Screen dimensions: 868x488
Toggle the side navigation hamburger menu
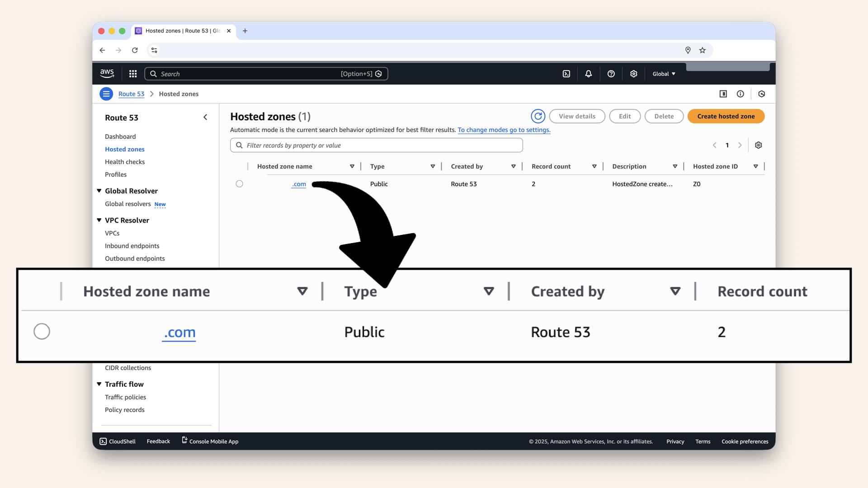[x=106, y=94]
